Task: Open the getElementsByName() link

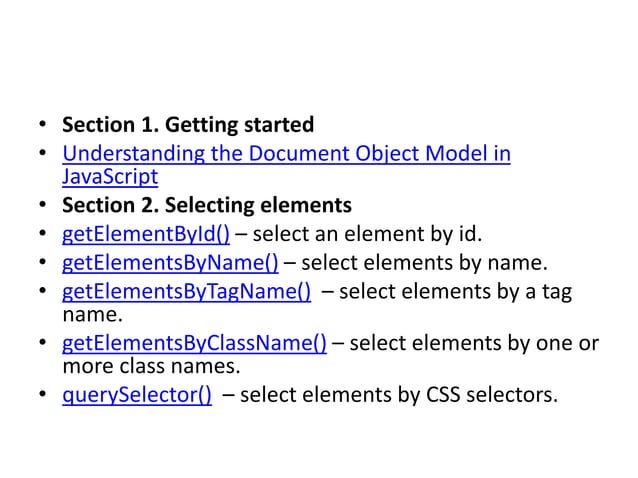Action: [170, 264]
